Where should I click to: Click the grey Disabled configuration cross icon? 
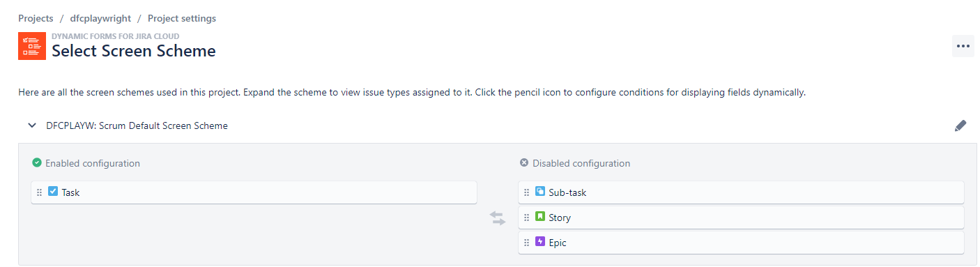pos(524,163)
